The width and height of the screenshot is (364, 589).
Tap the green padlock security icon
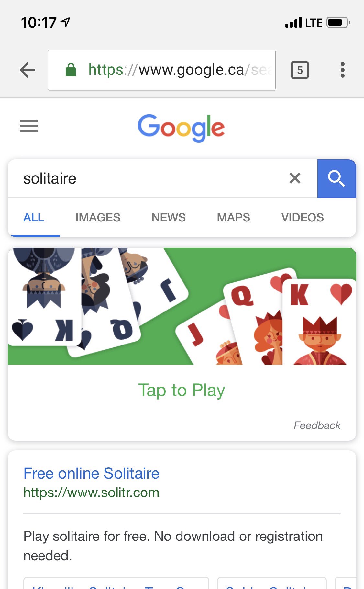[71, 70]
